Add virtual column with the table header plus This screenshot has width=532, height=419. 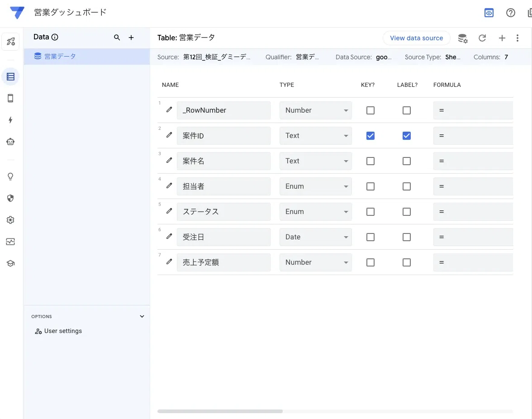pos(502,38)
